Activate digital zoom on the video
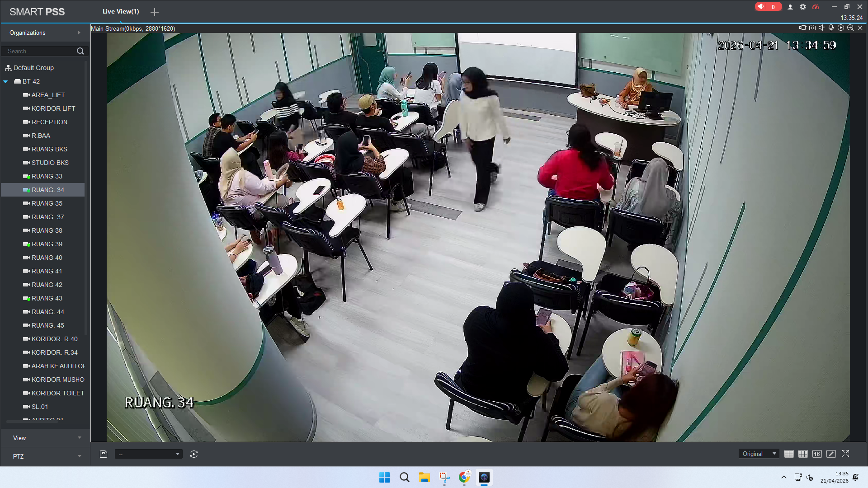 tap(850, 28)
